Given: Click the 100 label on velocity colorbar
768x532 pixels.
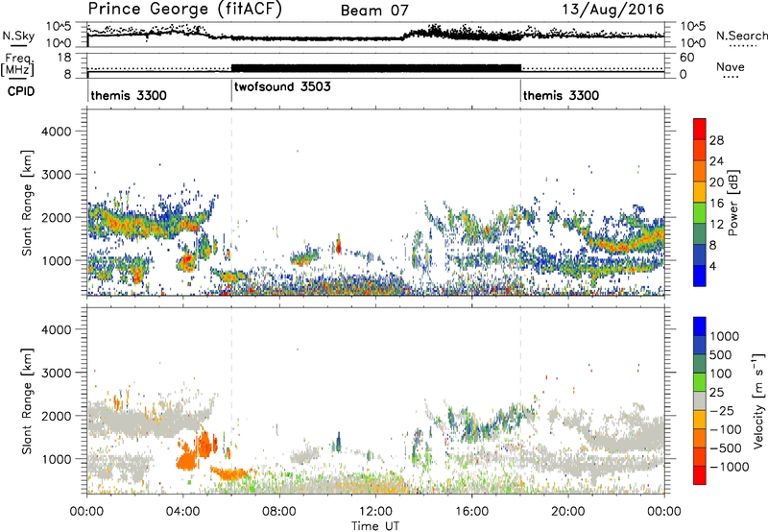Looking at the screenshot, I should (723, 374).
